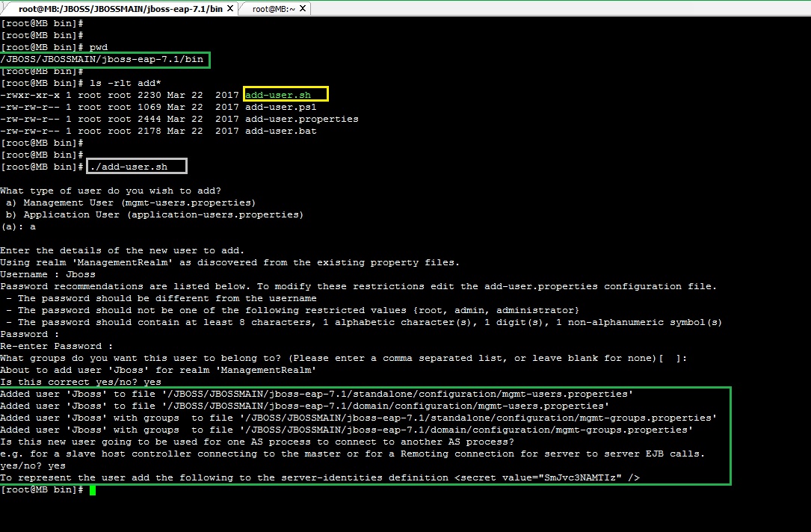Click the highlighted pwd output path
The width and height of the screenshot is (811, 532).
(x=102, y=58)
